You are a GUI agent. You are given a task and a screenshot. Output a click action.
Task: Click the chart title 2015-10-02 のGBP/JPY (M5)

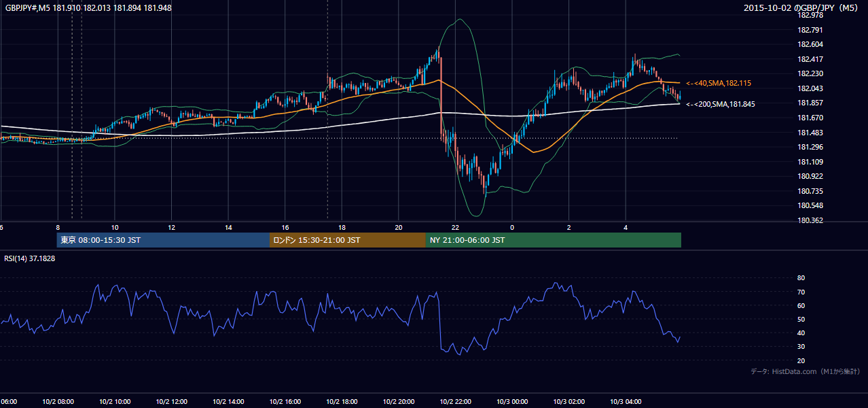802,8
